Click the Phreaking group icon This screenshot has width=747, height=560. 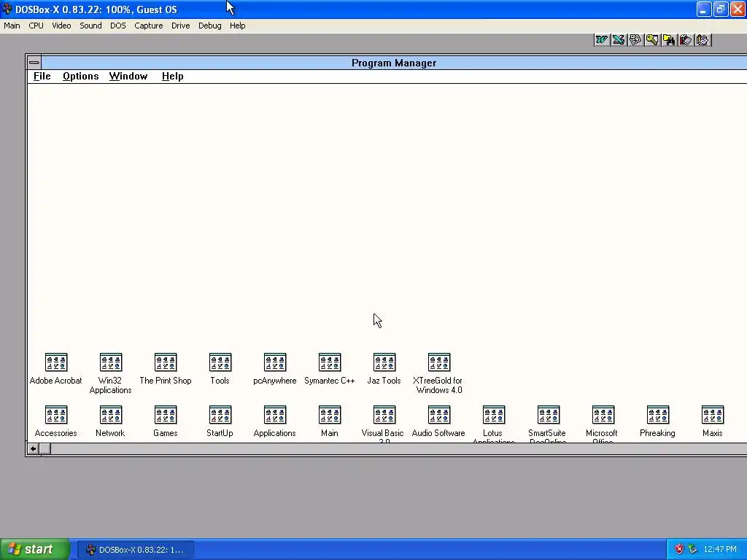(x=659, y=415)
